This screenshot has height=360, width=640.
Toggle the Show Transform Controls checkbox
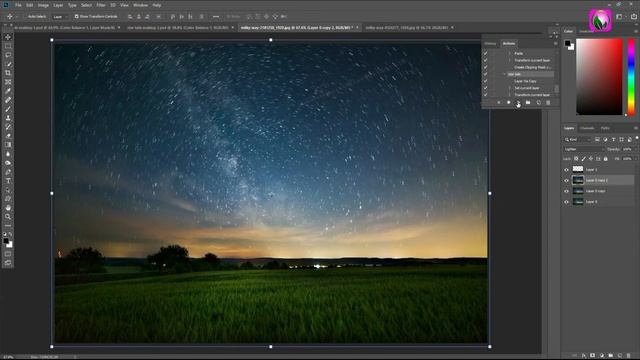click(76, 17)
